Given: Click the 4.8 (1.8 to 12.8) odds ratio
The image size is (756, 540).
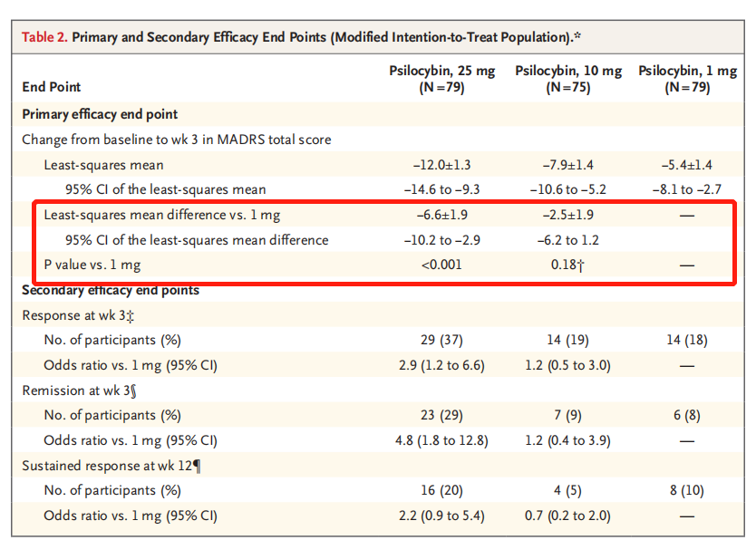Looking at the screenshot, I should pos(441,440).
